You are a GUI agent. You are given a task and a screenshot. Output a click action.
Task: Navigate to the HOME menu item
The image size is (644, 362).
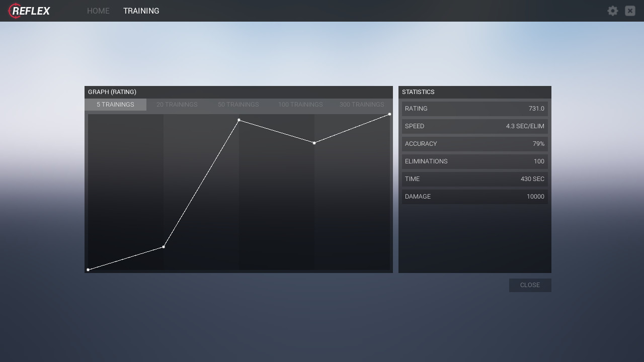[98, 11]
